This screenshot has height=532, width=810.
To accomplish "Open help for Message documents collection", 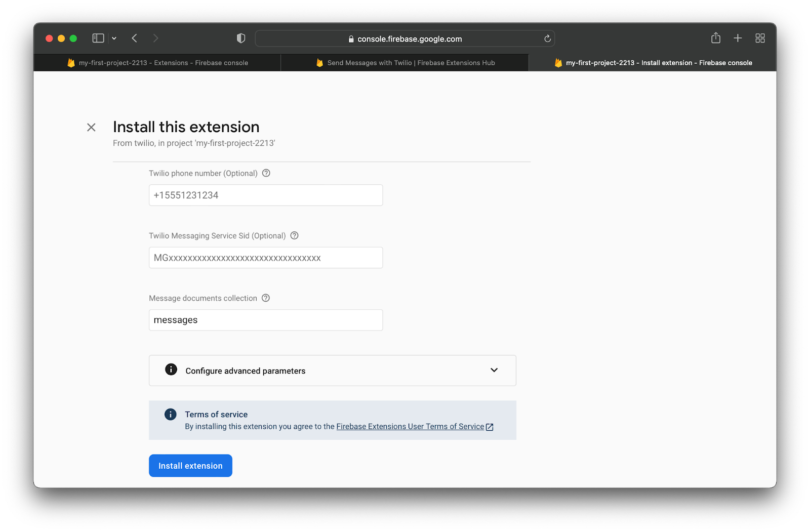I will (266, 298).
